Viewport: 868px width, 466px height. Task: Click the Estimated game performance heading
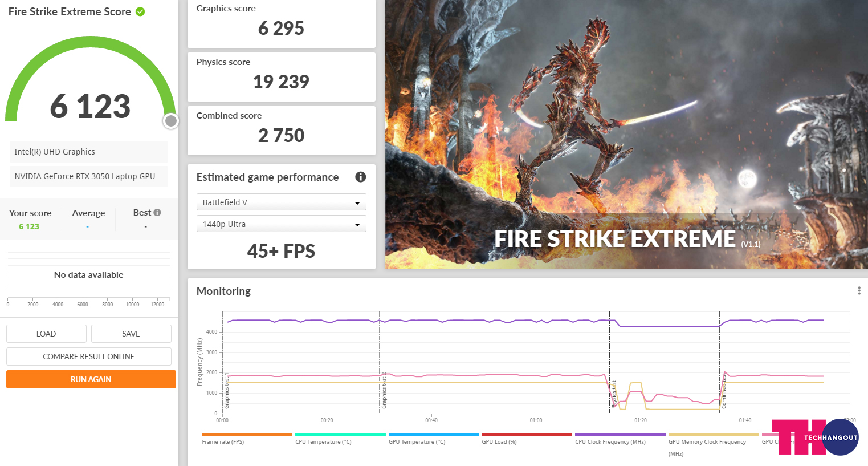[x=267, y=177]
